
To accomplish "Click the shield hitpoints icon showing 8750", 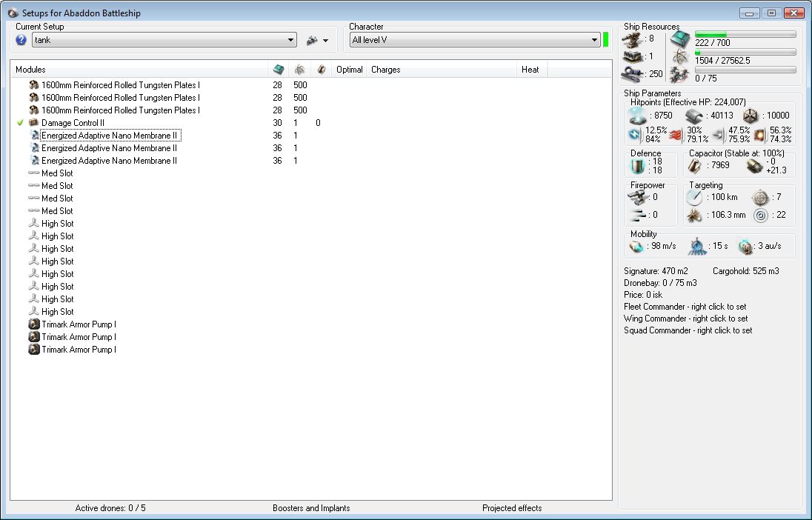I will pos(637,116).
